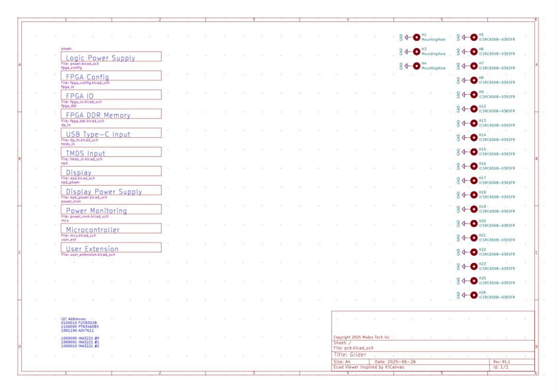Open the User Extension sheet
Screen dimensions: 557x392
(111, 248)
